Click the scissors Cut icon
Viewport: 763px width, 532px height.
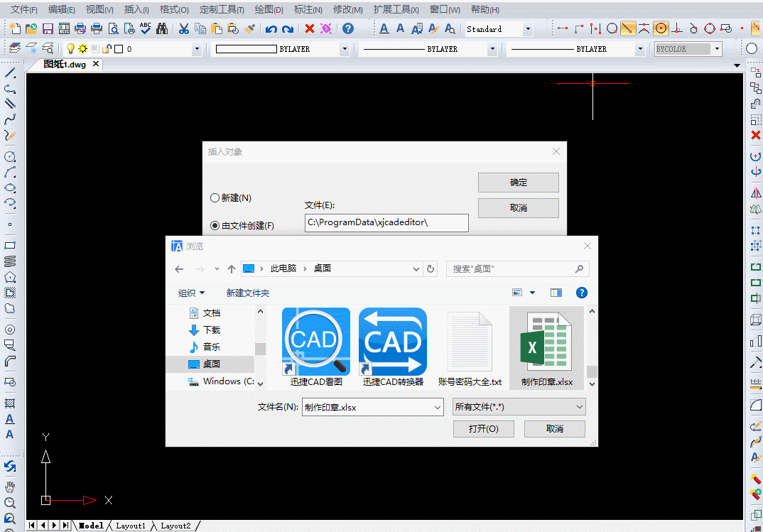183,29
